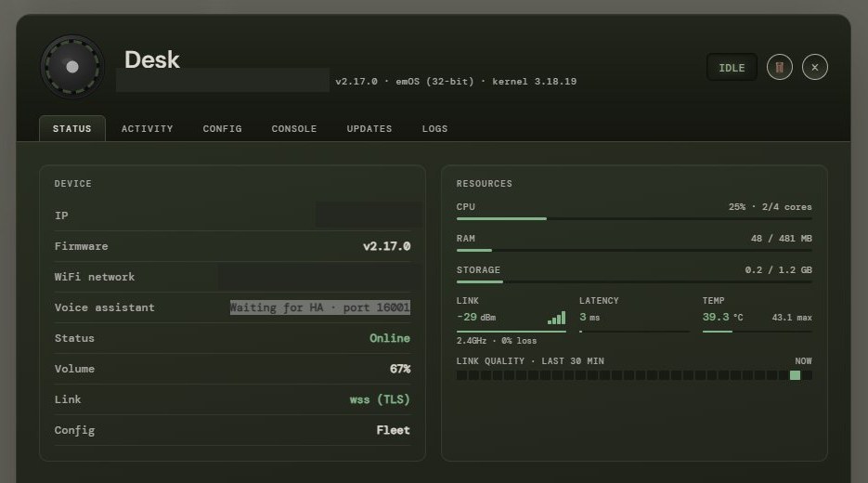
Task: Click the '0.2 / 1.2 GB' storage value
Action: click(x=778, y=269)
